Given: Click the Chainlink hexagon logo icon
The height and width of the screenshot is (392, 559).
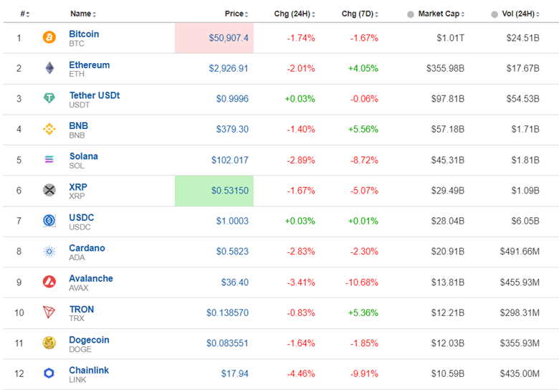Looking at the screenshot, I should [49, 373].
